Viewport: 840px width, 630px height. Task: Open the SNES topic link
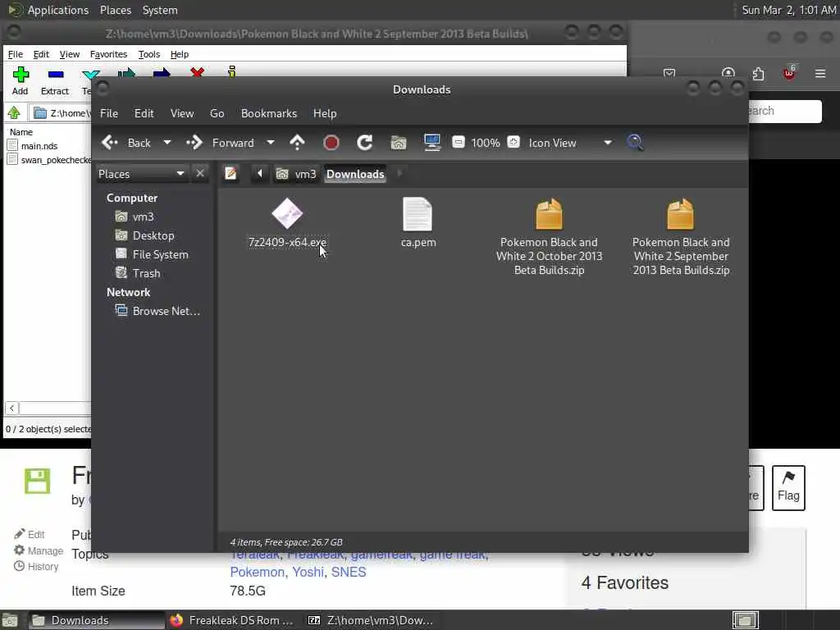349,572
